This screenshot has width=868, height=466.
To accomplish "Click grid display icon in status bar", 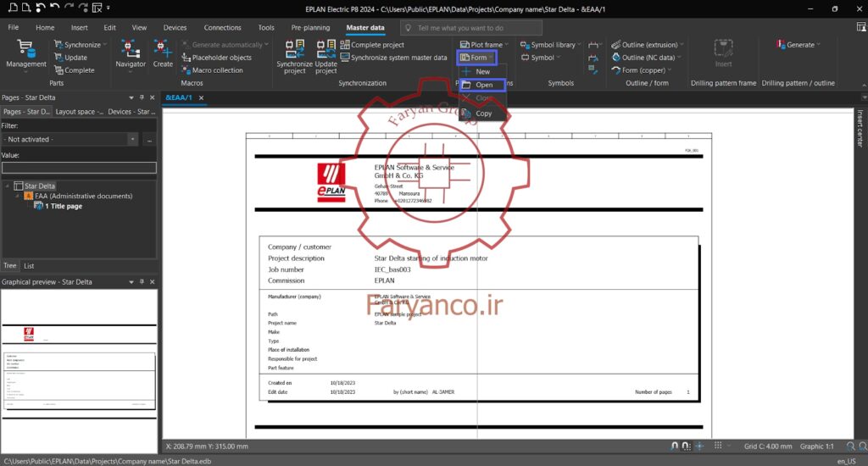I will pyautogui.click(x=718, y=446).
